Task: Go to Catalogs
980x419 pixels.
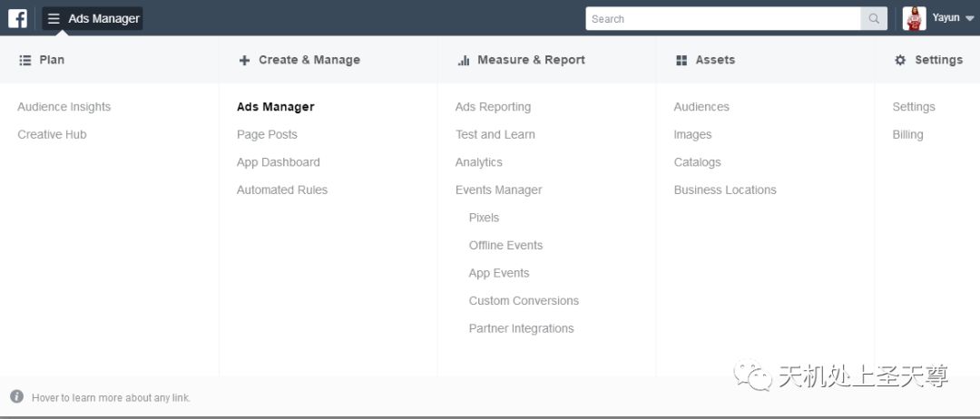Action: tap(697, 162)
